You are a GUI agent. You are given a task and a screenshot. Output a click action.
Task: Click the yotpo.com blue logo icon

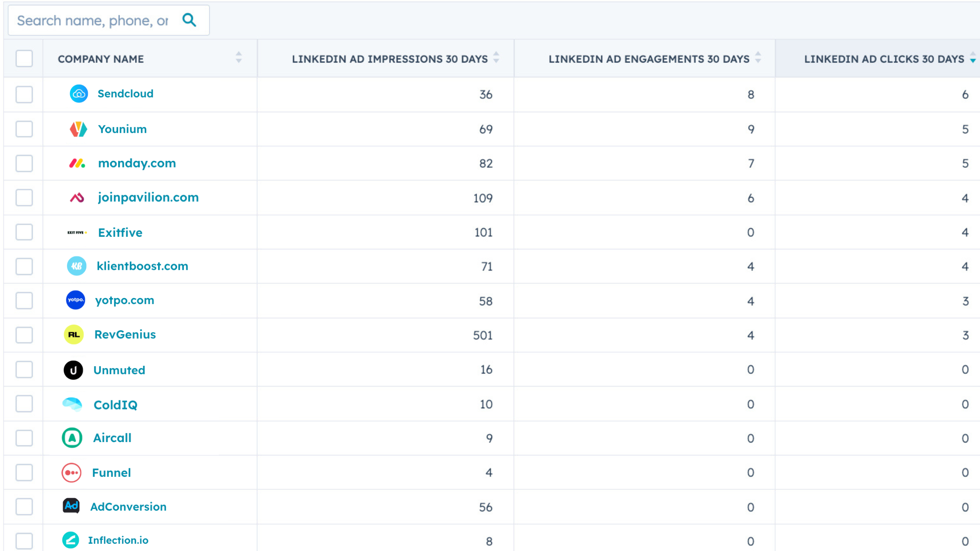75,300
